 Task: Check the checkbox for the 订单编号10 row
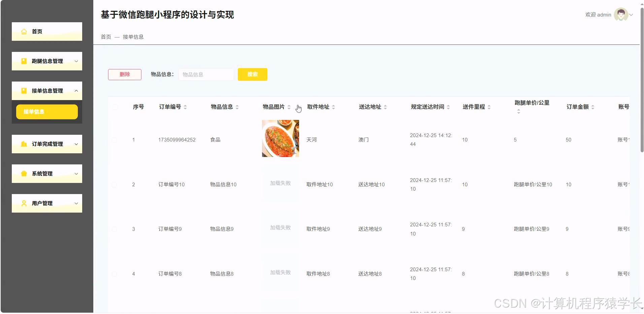(115, 184)
